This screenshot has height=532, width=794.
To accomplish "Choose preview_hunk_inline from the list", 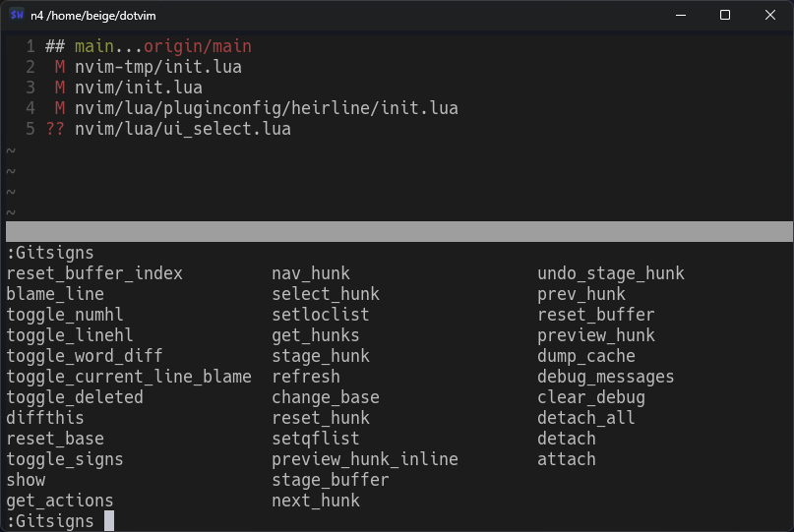I will (x=365, y=459).
